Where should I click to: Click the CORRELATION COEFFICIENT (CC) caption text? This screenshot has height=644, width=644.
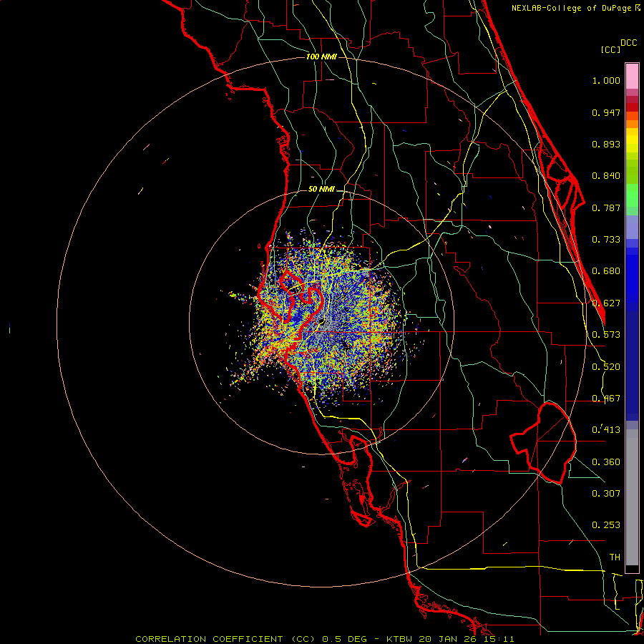pyautogui.click(x=225, y=639)
